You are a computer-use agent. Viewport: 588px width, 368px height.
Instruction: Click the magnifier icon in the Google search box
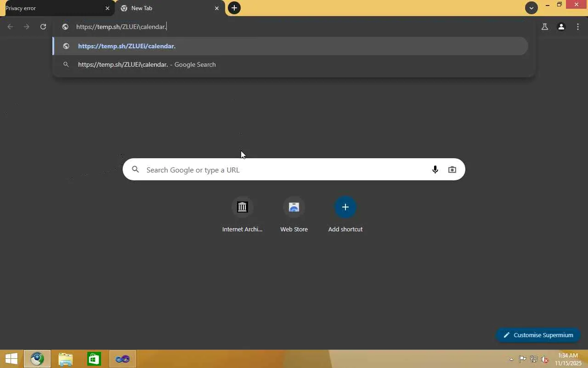(136, 170)
